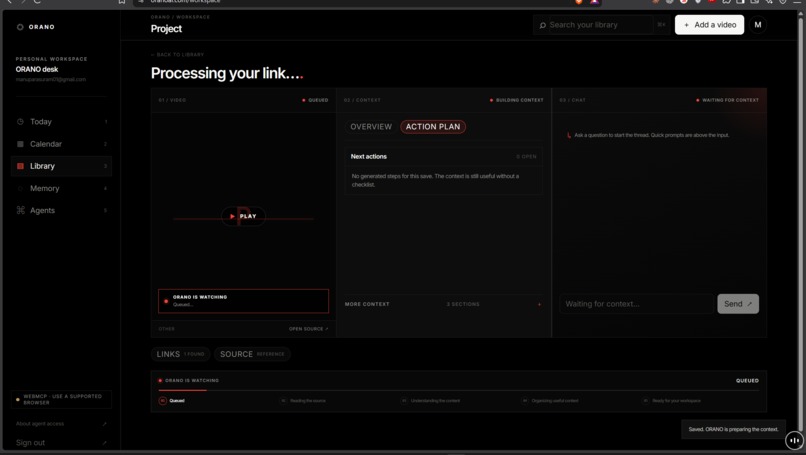
Task: Open Calendar in the sidebar
Action: tap(61, 144)
